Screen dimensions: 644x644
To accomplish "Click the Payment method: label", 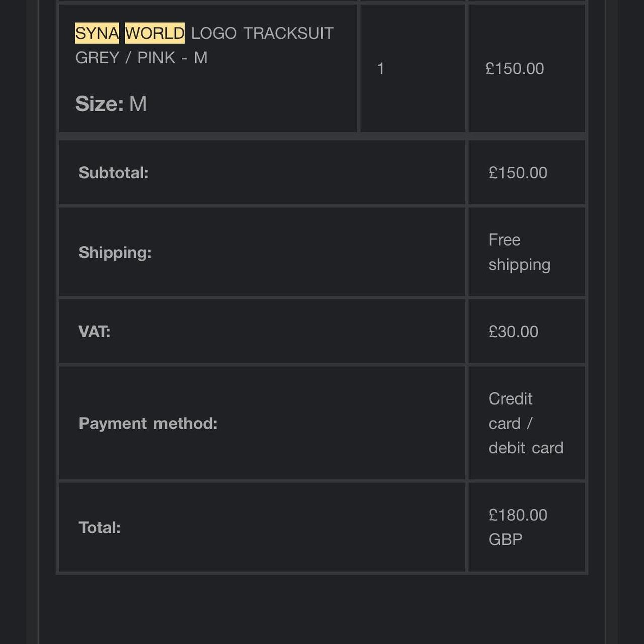I will [x=148, y=423].
